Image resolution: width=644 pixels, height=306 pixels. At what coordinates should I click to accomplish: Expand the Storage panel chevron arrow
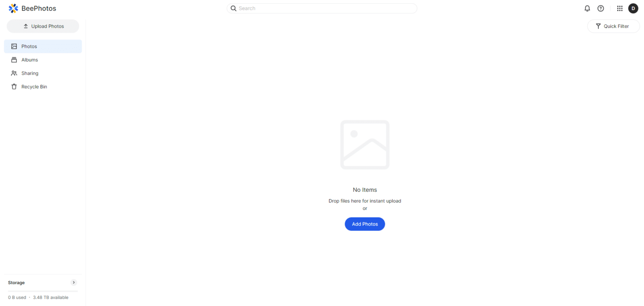pyautogui.click(x=74, y=282)
